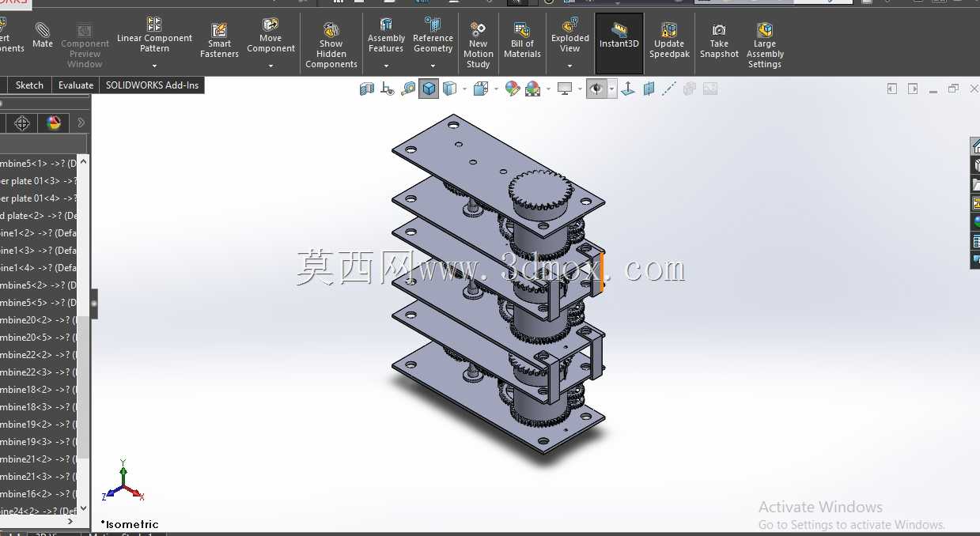980x536 pixels.
Task: Click the Isometric view label
Action: (130, 524)
